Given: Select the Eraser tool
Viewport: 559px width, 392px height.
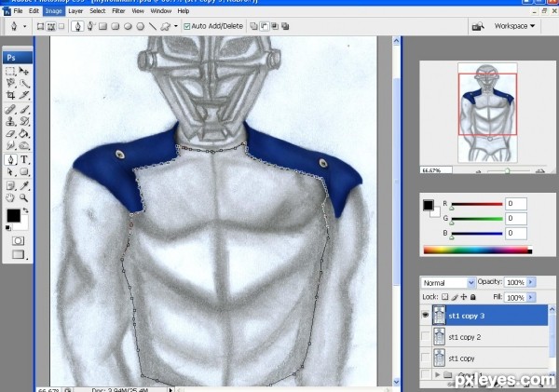Looking at the screenshot, I should coord(10,134).
